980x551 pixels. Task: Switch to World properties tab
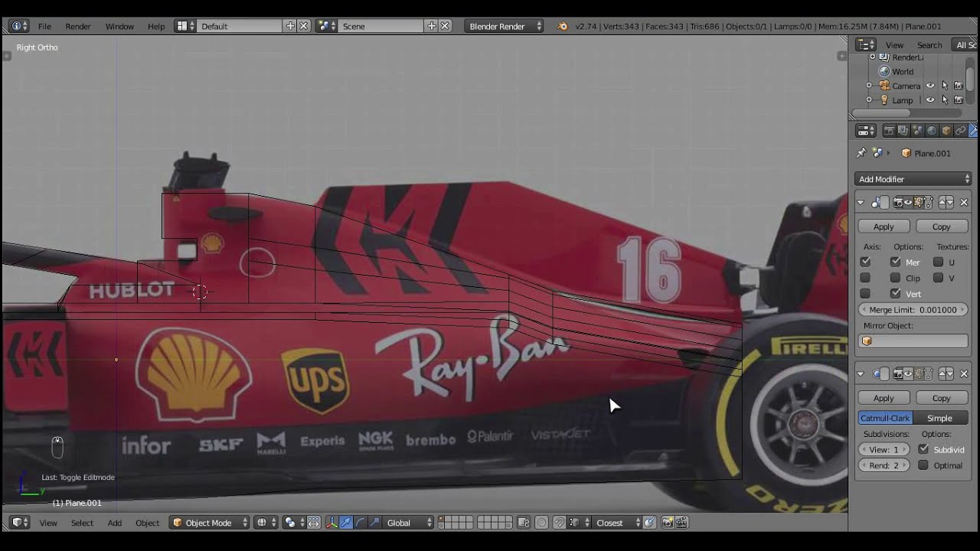click(932, 131)
